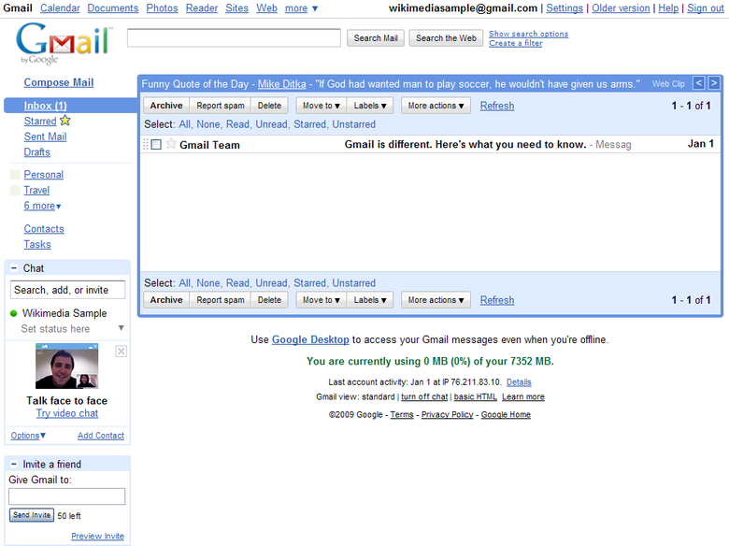Click Try video chat link
The image size is (729, 560).
[67, 413]
